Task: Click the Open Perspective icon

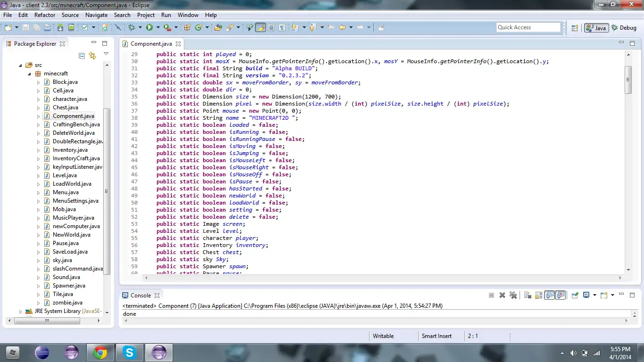Action: (x=575, y=28)
